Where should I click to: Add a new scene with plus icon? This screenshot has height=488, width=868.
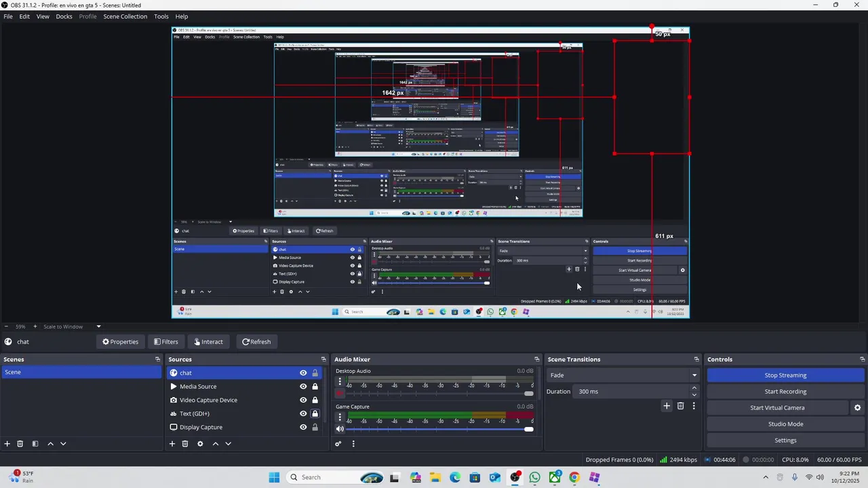point(7,444)
